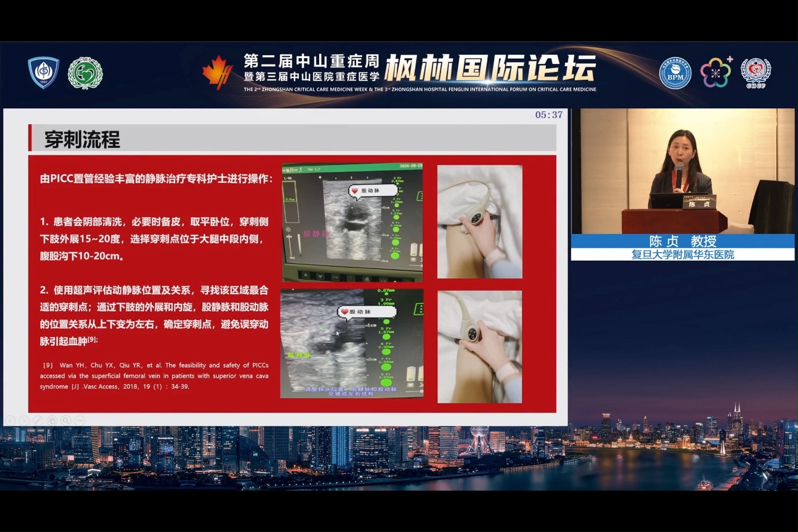This screenshot has height=532, width=798.
Task: Go to previous slide with back arrow
Action: click(10, 420)
